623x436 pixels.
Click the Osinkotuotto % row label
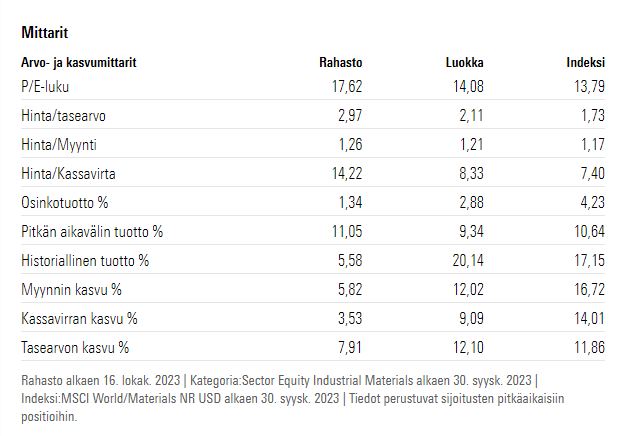pos(64,203)
